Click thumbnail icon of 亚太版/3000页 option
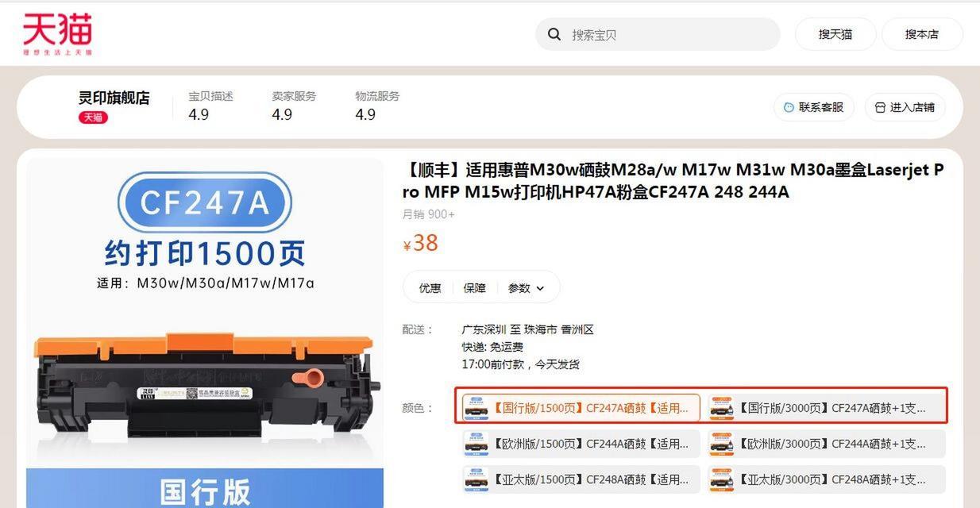The height and width of the screenshot is (508, 980). point(721,479)
